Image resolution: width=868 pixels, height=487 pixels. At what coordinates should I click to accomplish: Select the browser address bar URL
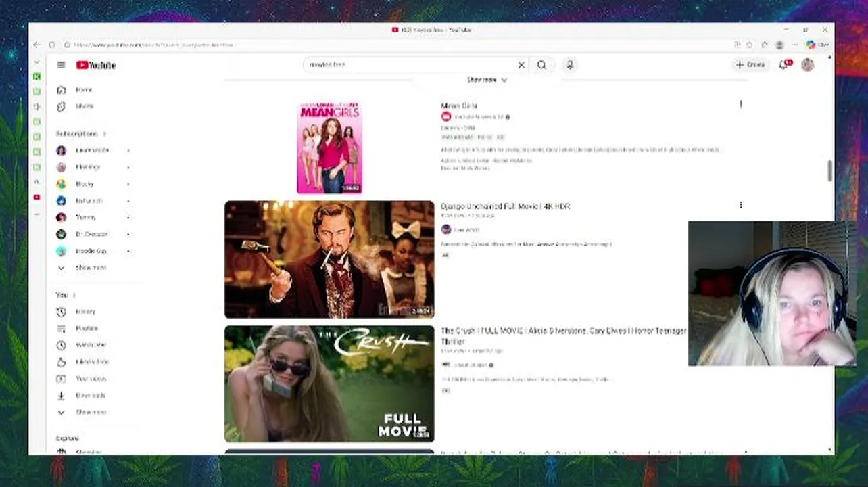154,45
